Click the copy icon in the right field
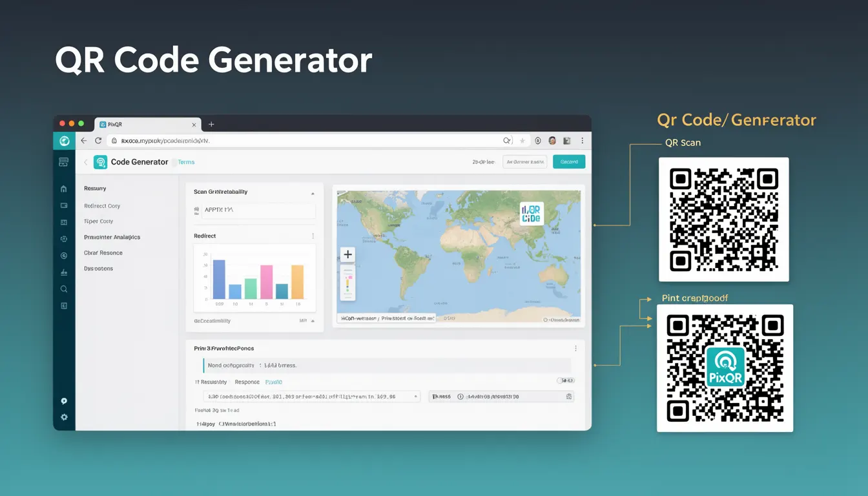Viewport: 868px width, 496px height. 568,397
